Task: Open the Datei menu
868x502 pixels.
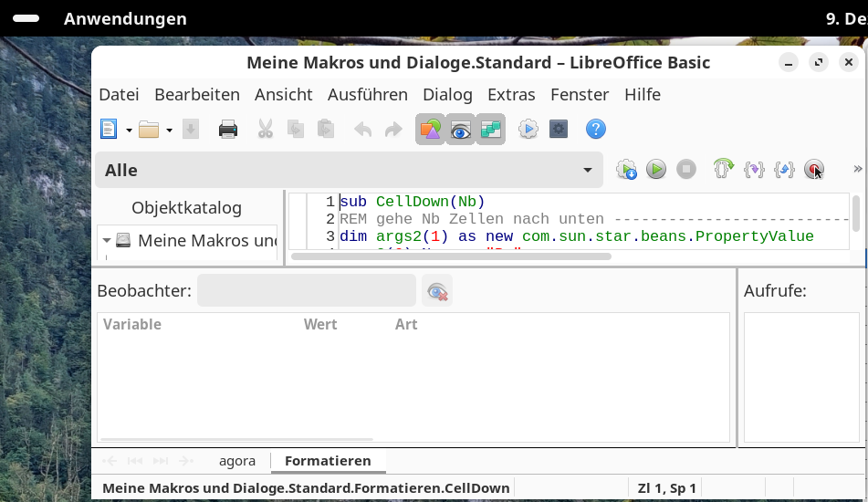Action: tap(119, 95)
